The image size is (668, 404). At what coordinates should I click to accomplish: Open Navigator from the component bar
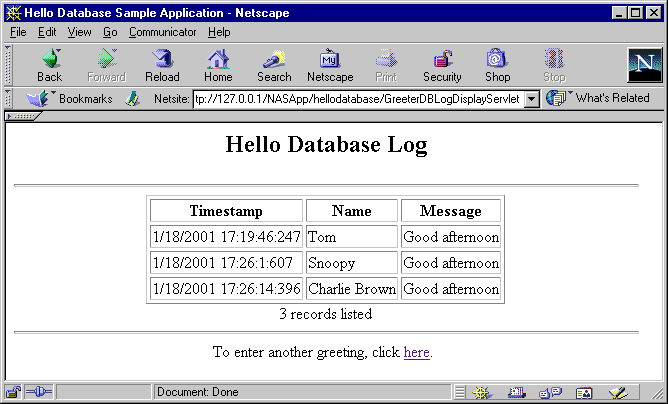pos(482,392)
